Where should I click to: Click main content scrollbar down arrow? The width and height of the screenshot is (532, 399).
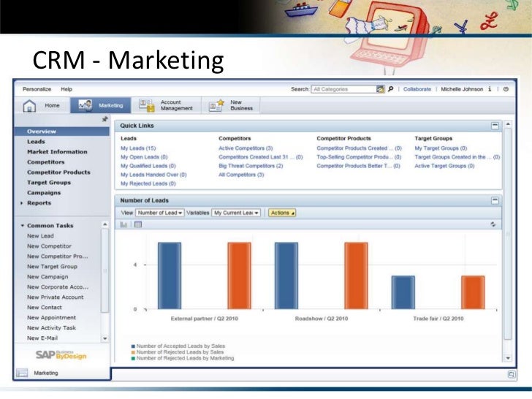(508, 358)
